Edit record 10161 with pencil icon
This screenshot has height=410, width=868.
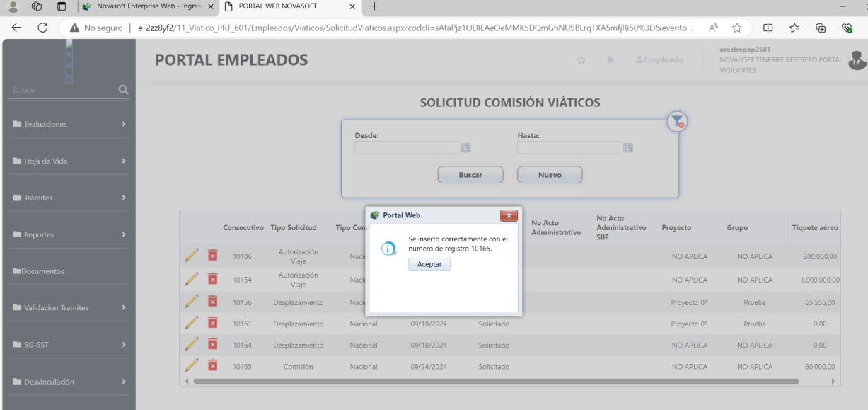(192, 323)
